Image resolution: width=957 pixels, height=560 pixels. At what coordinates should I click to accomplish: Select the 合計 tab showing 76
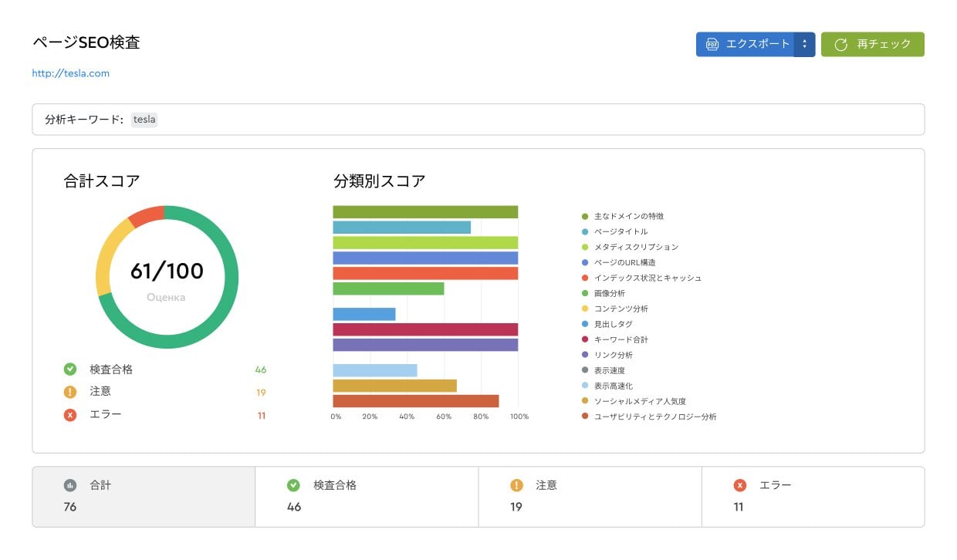[x=144, y=497]
